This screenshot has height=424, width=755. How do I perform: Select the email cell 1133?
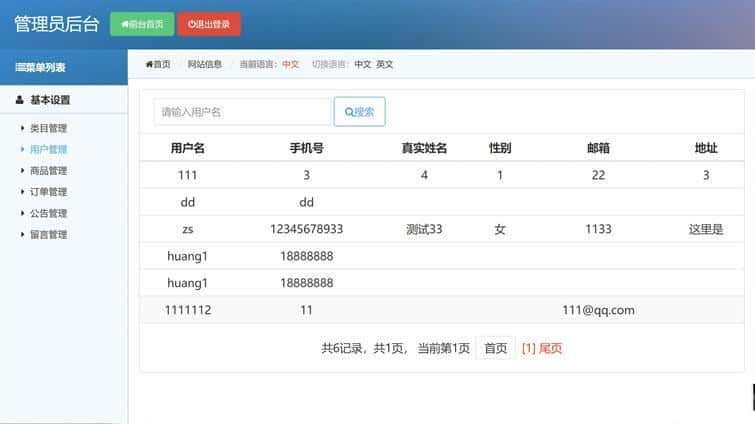point(598,230)
